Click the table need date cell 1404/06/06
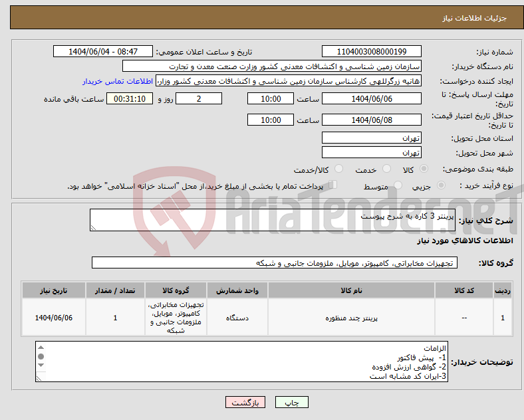The width and height of the screenshot is (524, 420). pyautogui.click(x=54, y=318)
